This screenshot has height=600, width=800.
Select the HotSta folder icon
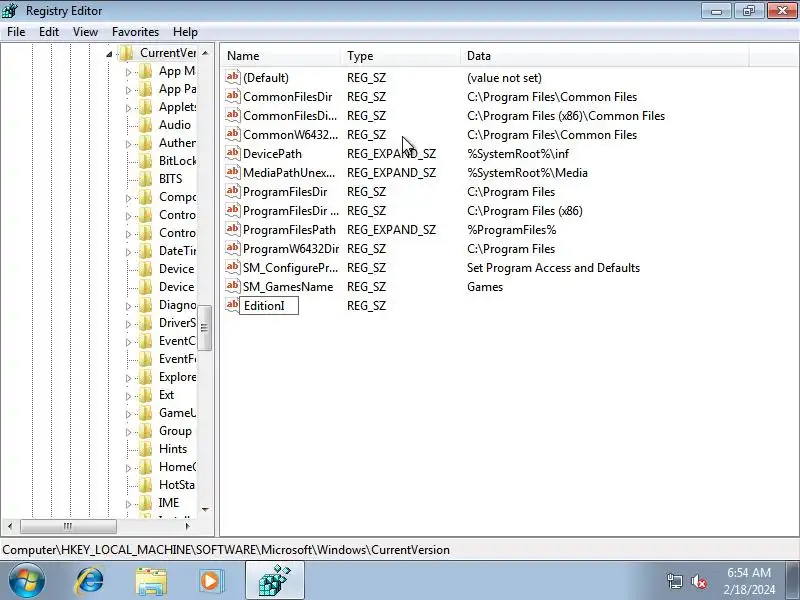(145, 485)
